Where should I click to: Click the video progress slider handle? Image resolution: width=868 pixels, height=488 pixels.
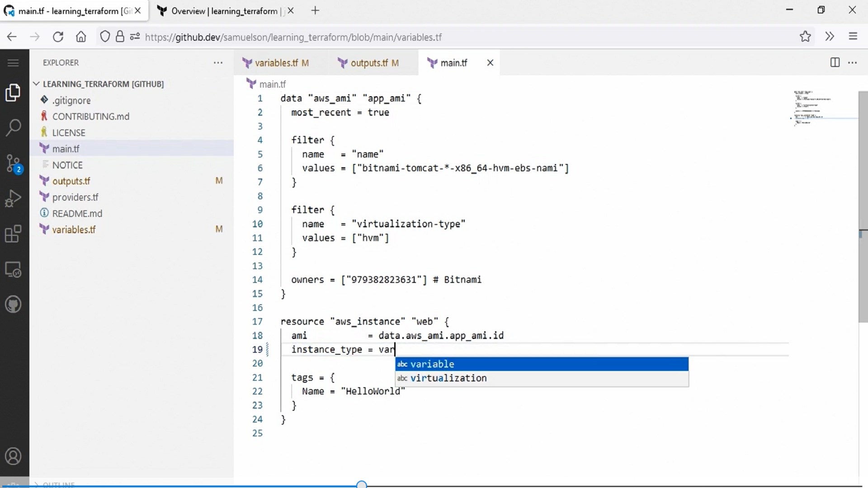coord(361,485)
